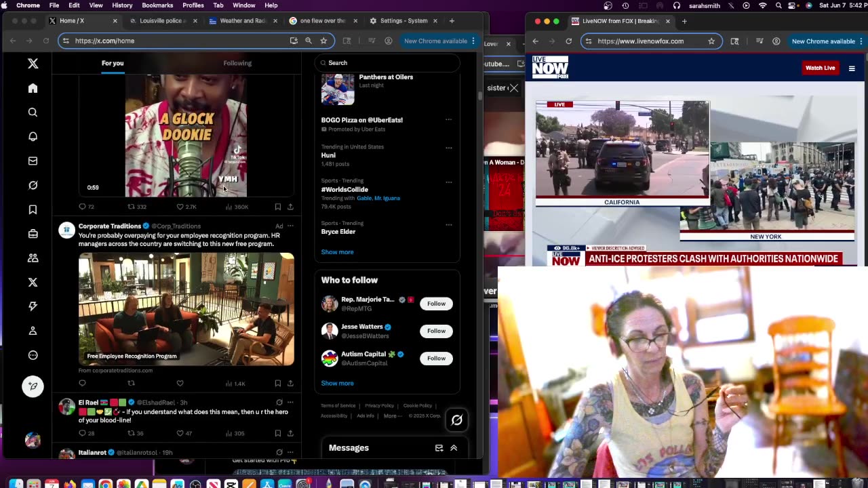Viewport: 868px width, 488px height.
Task: Switch to Weather and Radar browser tab
Action: pyautogui.click(x=241, y=21)
